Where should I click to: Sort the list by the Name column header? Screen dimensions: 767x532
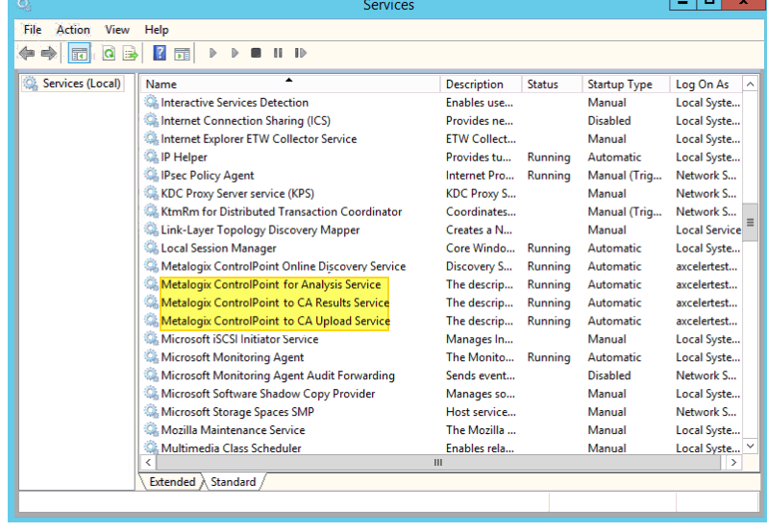(x=288, y=85)
